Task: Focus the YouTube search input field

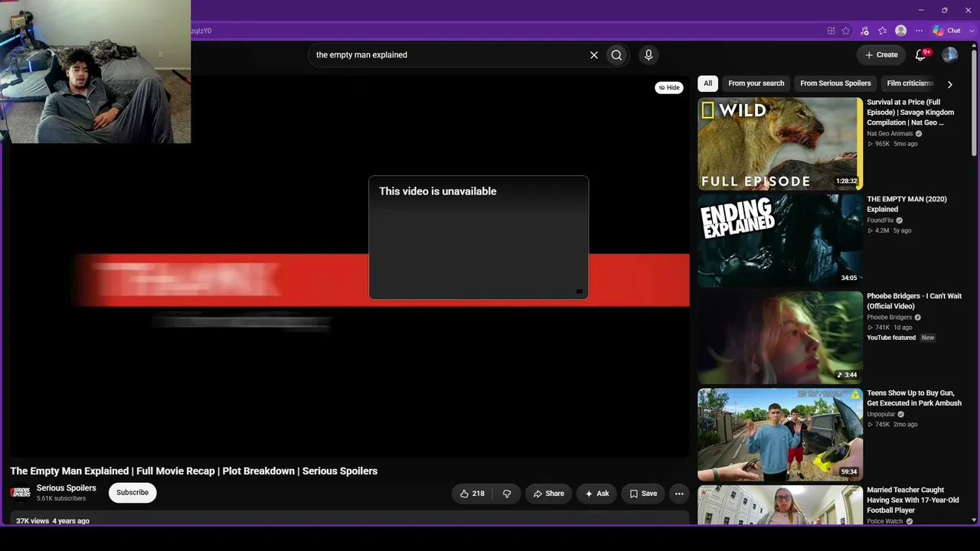Action: click(448, 55)
